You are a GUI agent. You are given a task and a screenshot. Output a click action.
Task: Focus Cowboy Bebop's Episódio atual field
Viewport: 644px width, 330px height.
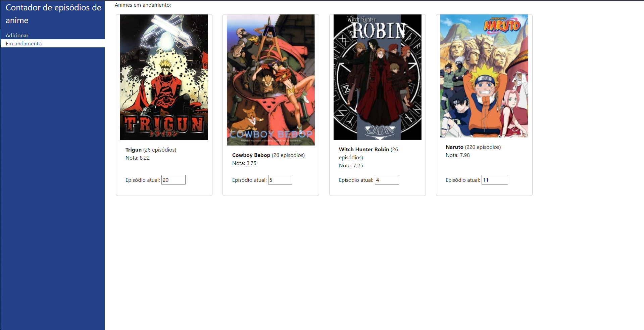(x=280, y=180)
